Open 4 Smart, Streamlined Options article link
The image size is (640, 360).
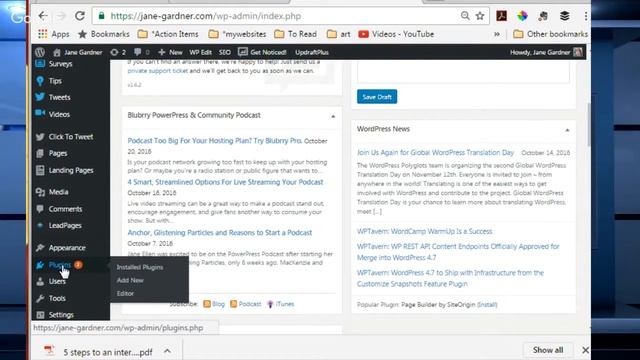225,182
